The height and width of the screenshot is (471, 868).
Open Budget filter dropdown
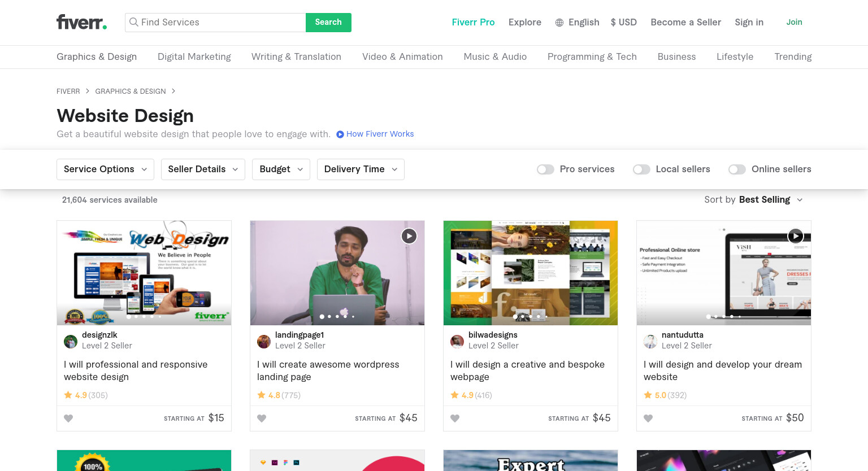tap(281, 169)
